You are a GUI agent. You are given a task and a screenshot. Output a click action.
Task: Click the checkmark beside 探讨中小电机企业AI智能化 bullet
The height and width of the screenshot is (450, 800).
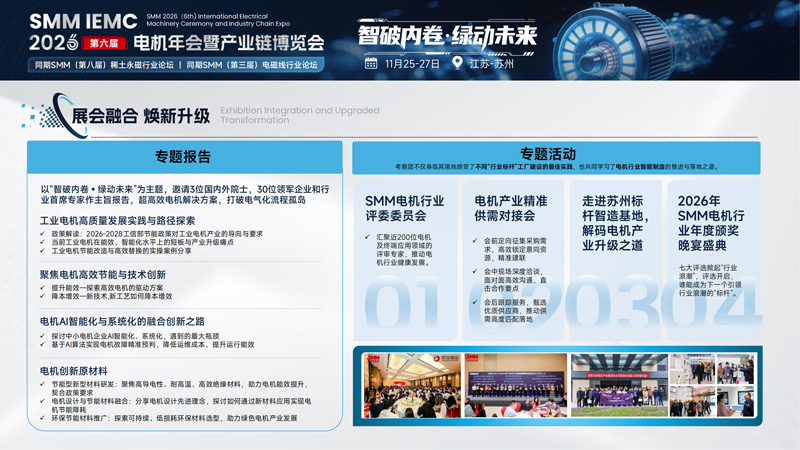point(43,336)
